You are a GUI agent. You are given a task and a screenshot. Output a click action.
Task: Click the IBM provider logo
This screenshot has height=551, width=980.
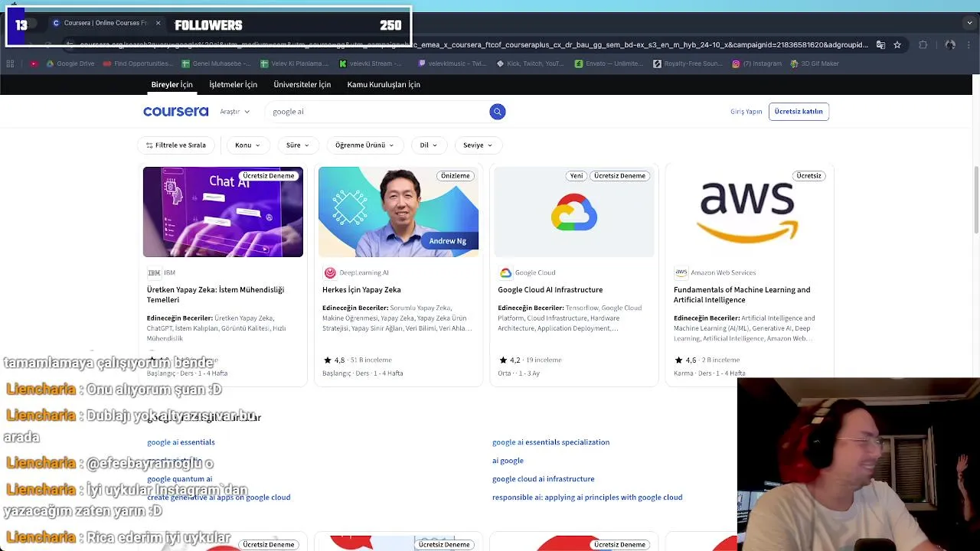(x=154, y=272)
